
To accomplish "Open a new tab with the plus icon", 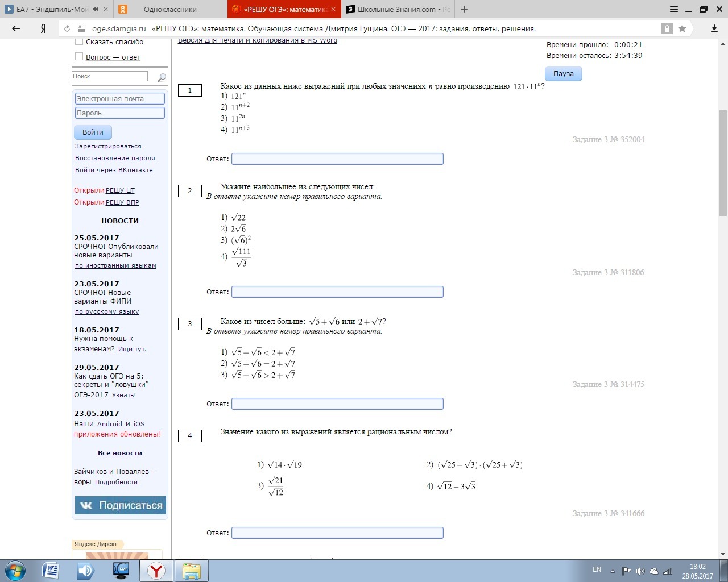I will (x=464, y=9).
